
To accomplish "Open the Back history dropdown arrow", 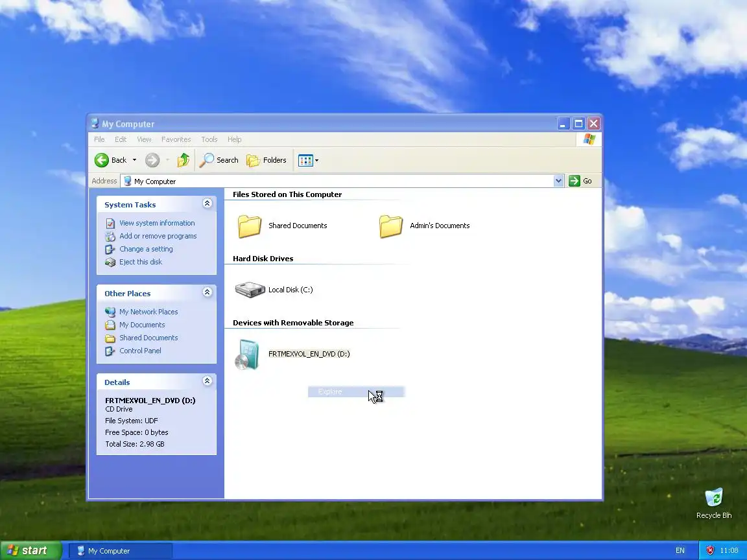I will [x=134, y=160].
